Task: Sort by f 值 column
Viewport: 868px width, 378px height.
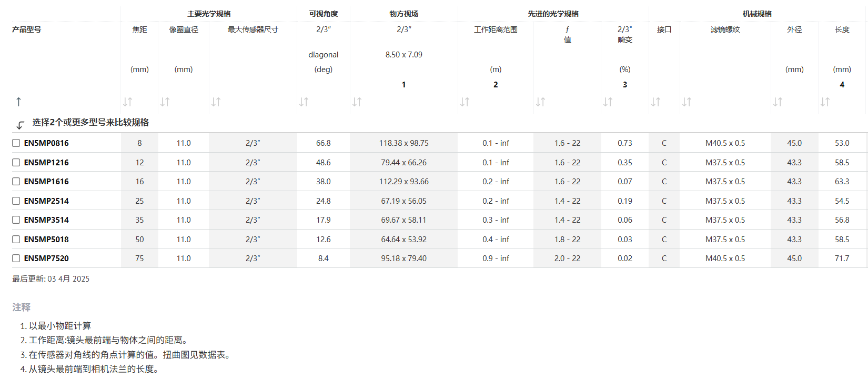Action: coord(541,102)
